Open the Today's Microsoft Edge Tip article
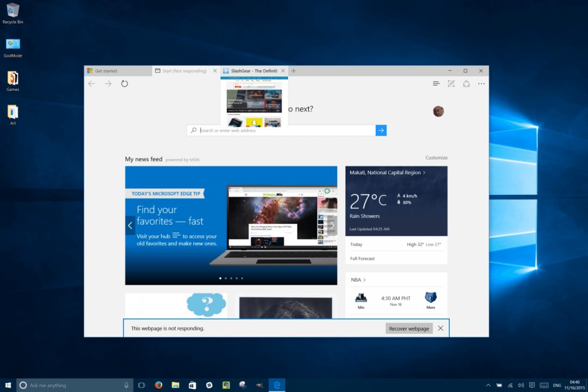 [231, 225]
